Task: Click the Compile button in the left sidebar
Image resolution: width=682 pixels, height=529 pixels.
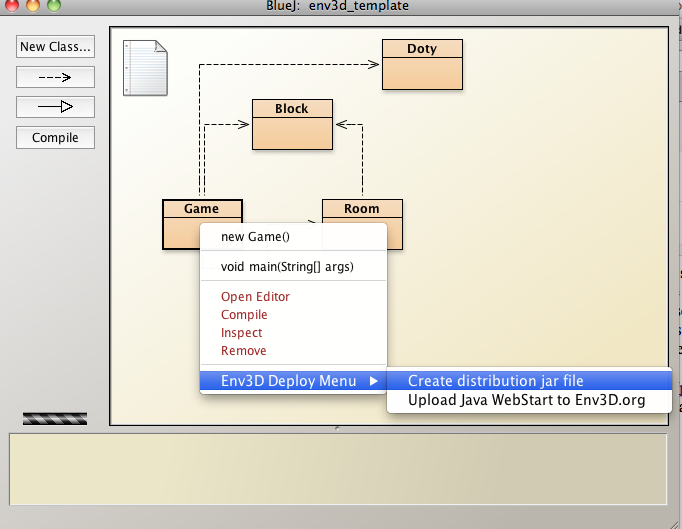Action: click(55, 137)
